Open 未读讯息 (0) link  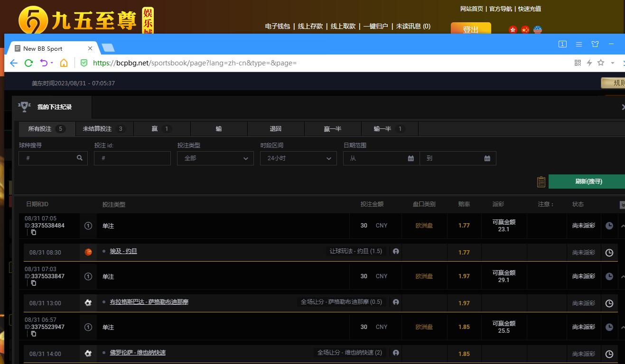413,27
